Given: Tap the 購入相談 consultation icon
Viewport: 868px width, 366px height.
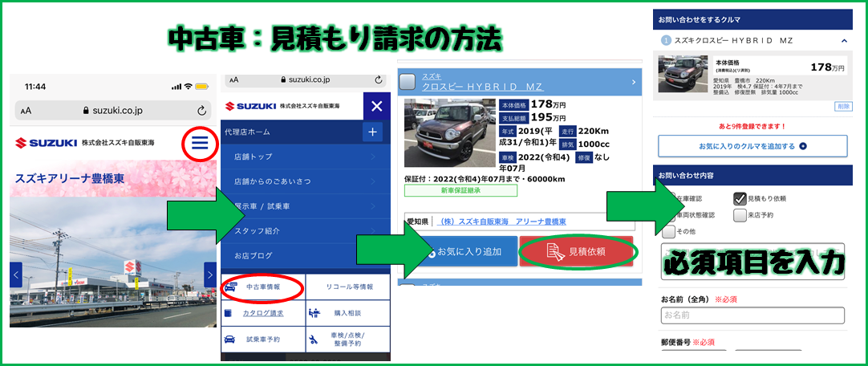Looking at the screenshot, I should click(x=314, y=313).
